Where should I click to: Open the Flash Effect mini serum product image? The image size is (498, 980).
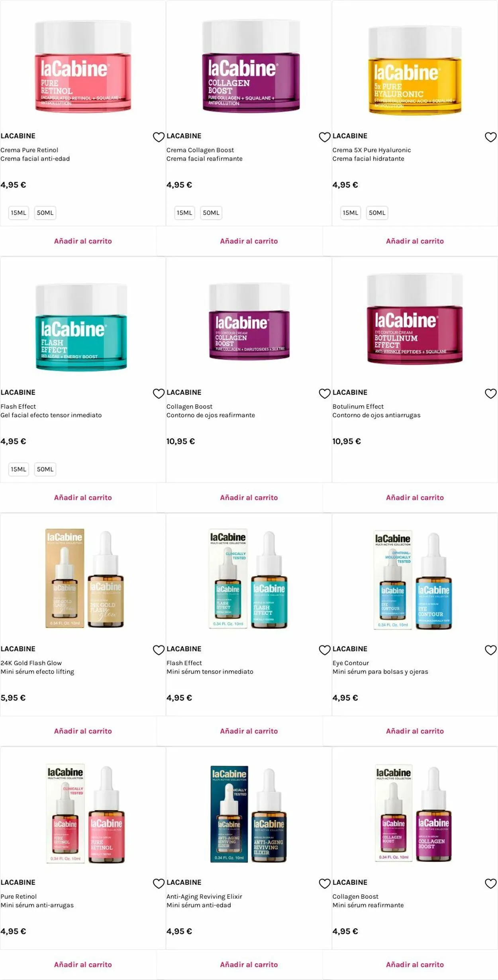[x=248, y=579]
